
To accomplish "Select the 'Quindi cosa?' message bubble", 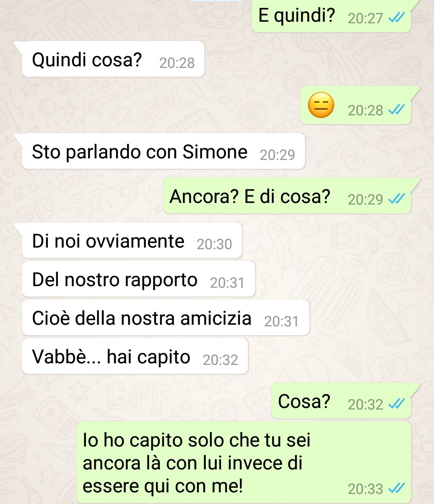I will click(113, 59).
